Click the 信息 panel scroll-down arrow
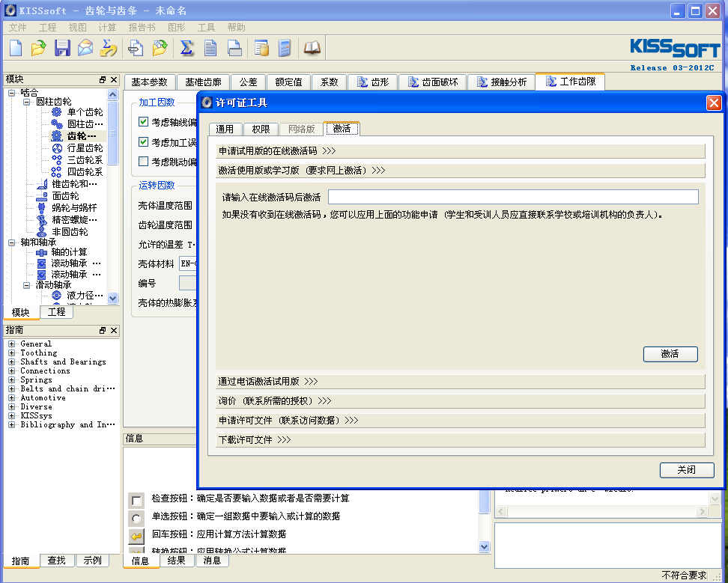The width and height of the screenshot is (728, 583). tap(485, 546)
